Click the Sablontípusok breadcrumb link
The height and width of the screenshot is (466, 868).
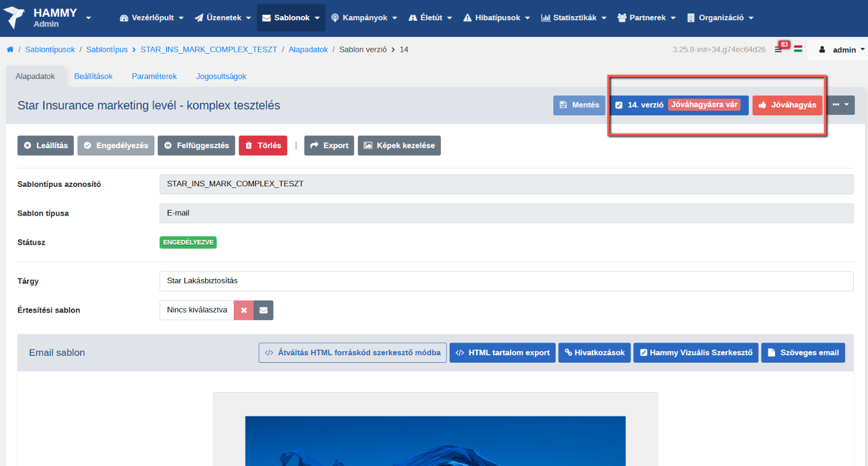[x=50, y=50]
